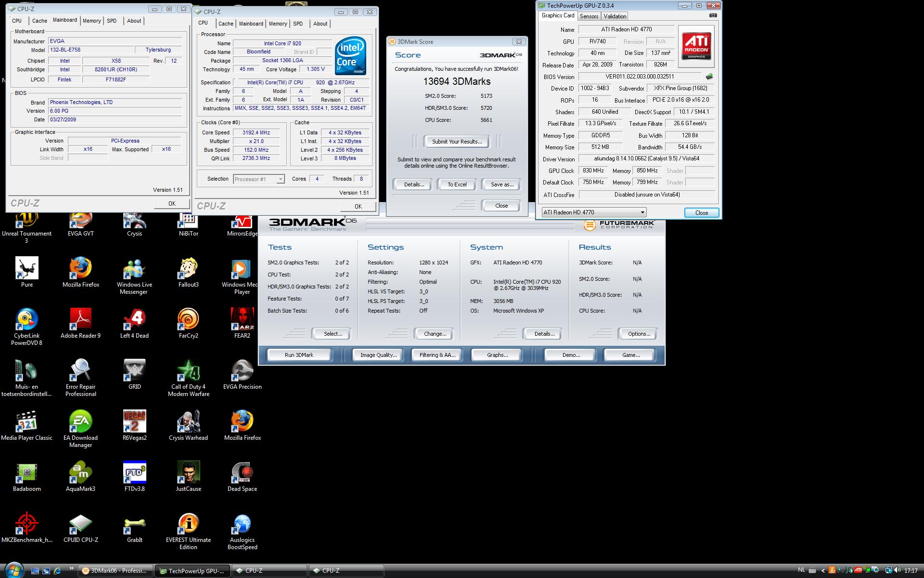Switch to Sensors tab in GPU-Z

(x=589, y=16)
